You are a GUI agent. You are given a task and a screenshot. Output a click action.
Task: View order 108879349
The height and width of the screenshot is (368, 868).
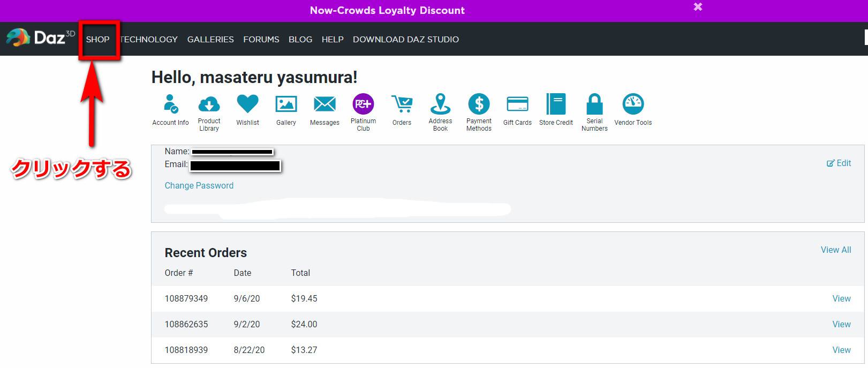click(x=841, y=298)
